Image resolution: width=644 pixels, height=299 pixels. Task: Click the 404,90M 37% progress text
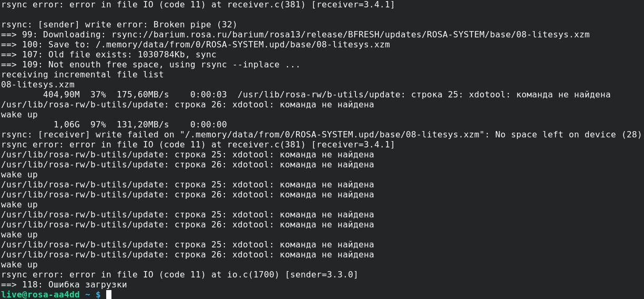(x=75, y=95)
